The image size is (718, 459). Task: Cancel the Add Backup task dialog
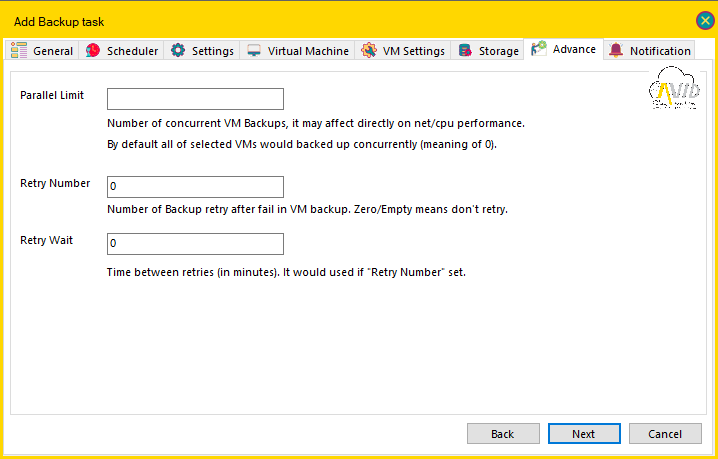coord(665,433)
